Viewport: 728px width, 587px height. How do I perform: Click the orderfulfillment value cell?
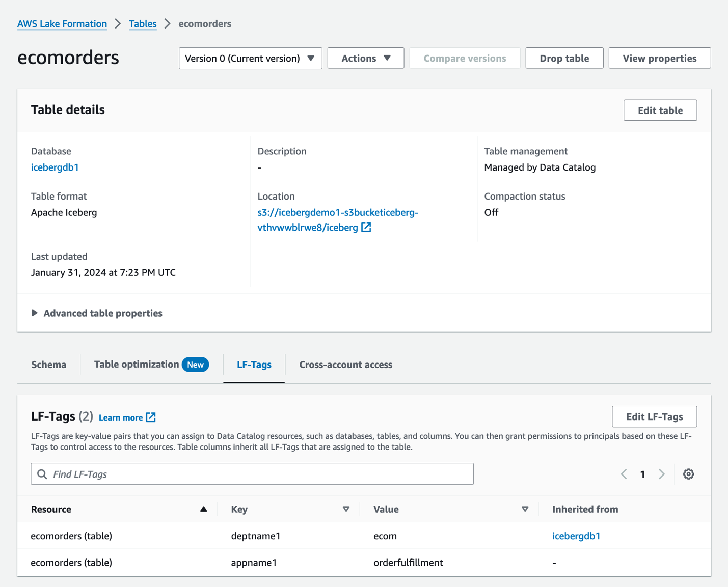tap(408, 563)
